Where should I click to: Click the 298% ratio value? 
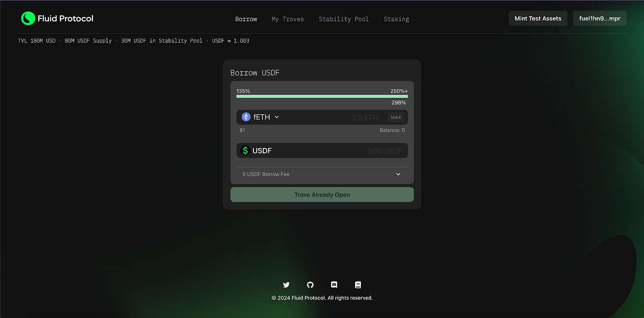tap(399, 103)
